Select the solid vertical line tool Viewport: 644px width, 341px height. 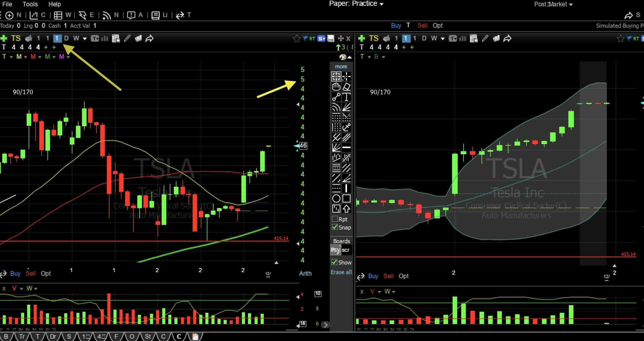pyautogui.click(x=346, y=188)
